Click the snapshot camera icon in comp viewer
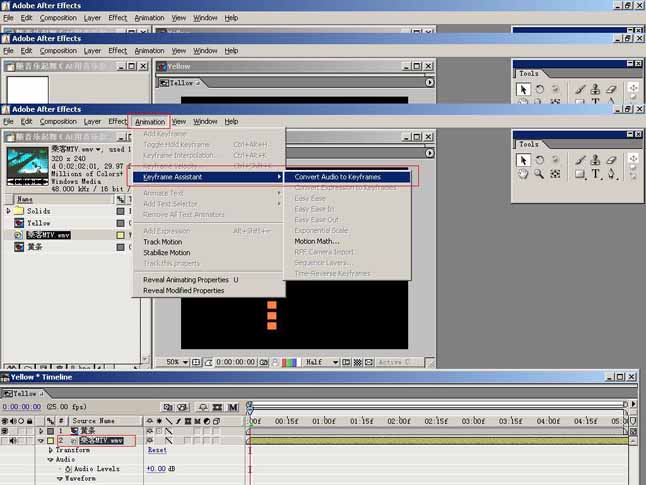This screenshot has height=485, width=646. pyautogui.click(x=263, y=362)
